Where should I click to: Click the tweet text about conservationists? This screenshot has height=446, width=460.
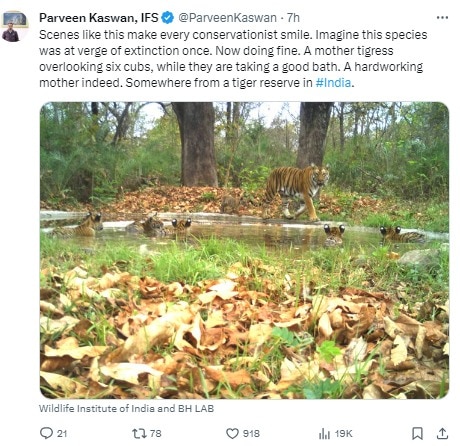coord(233,59)
